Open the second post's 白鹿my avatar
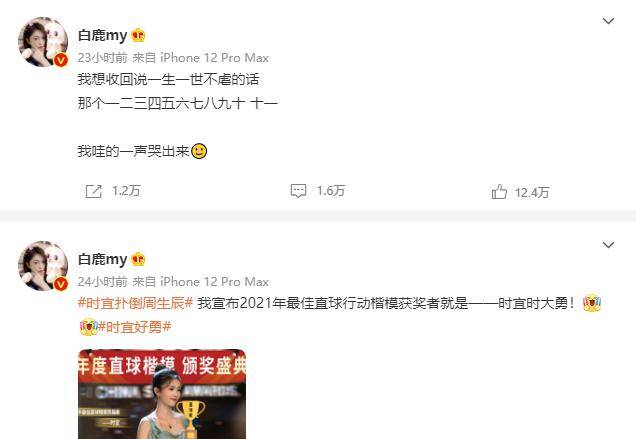This screenshot has width=636, height=439. pos(43,265)
